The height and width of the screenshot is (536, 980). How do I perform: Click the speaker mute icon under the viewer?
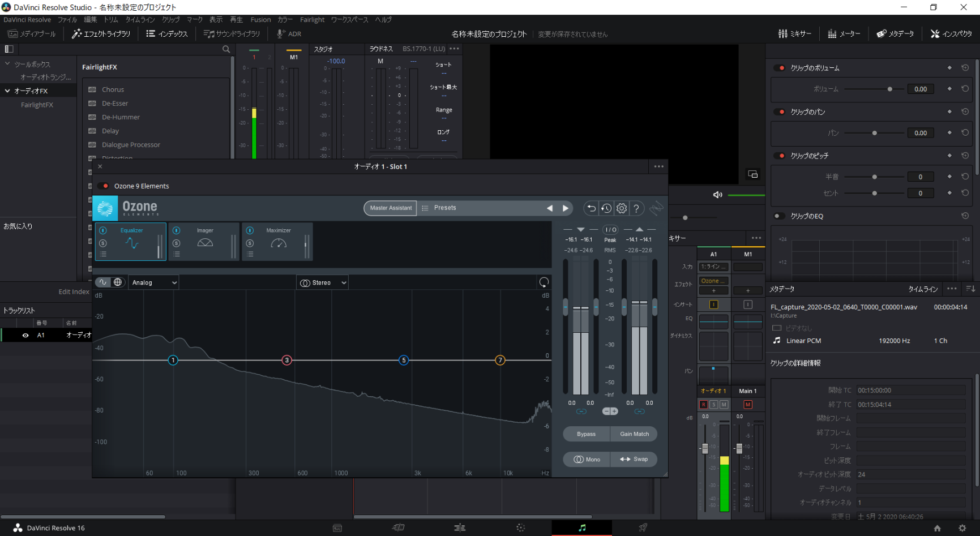tap(717, 195)
